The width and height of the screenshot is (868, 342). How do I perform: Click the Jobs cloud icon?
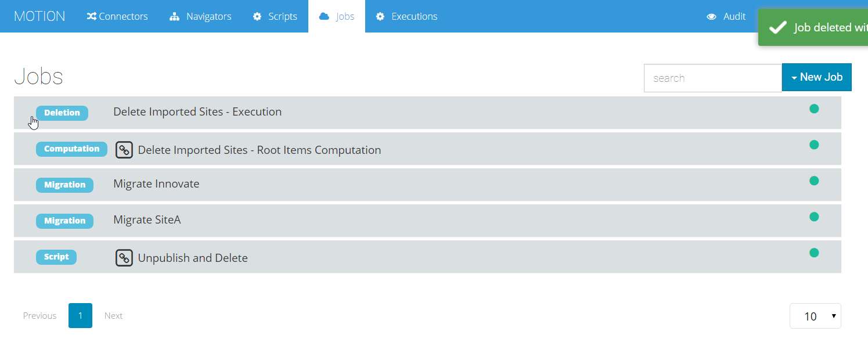[x=325, y=16]
